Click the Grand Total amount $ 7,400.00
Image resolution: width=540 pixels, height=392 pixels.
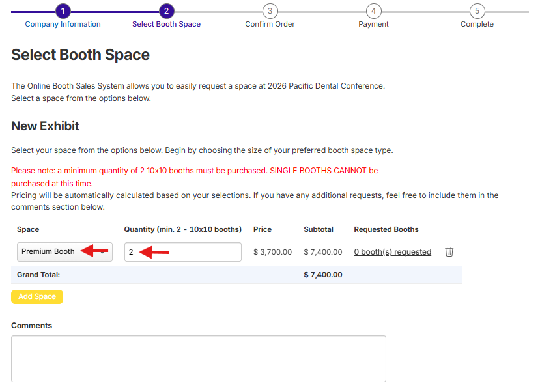coord(323,275)
